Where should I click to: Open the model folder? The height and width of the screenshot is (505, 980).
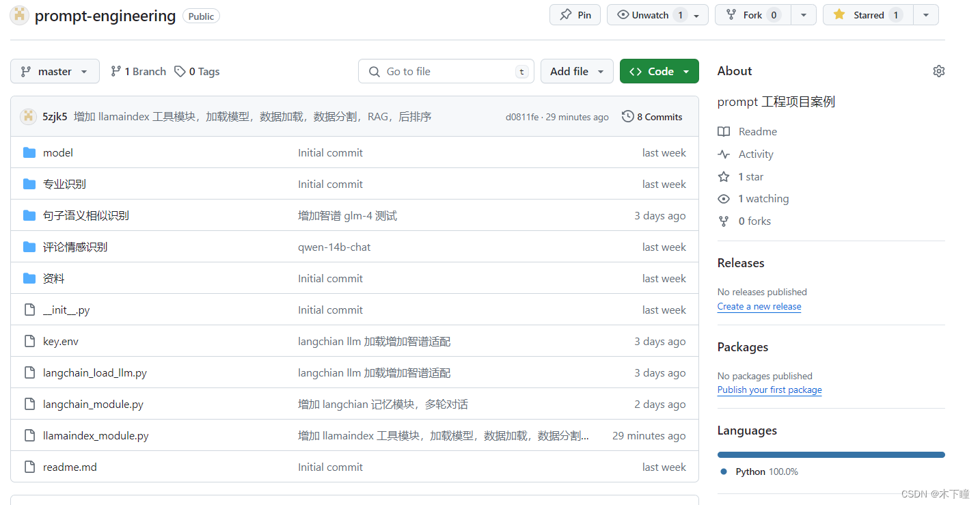[x=58, y=152]
